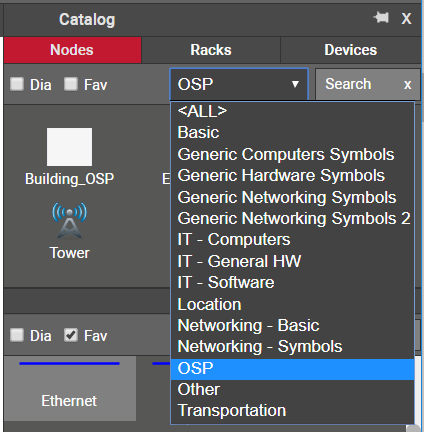Viewport: 424px width, 432px height.
Task: Uncheck the lower Fav checkbox
Action: (71, 335)
